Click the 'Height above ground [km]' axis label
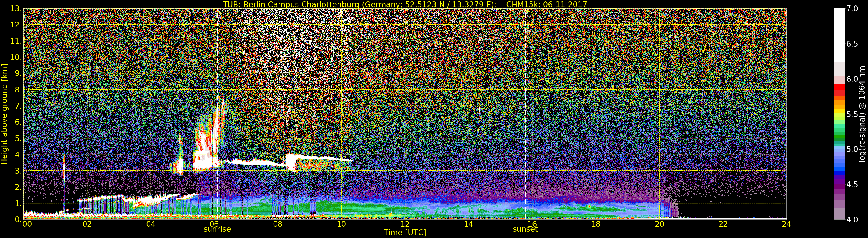 4,114
